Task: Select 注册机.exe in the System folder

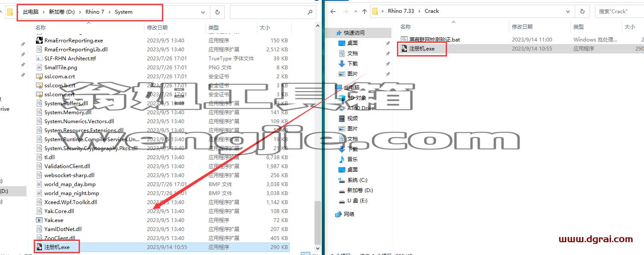Action: click(162, 247)
